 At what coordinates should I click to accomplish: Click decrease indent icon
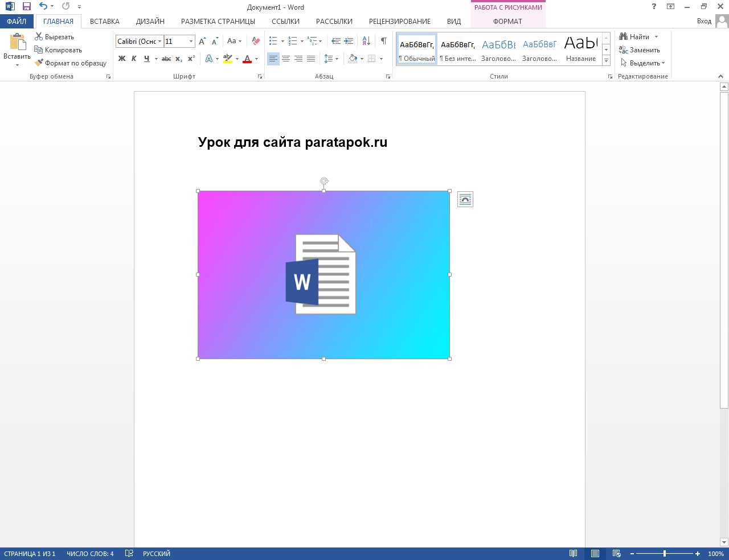tap(336, 41)
